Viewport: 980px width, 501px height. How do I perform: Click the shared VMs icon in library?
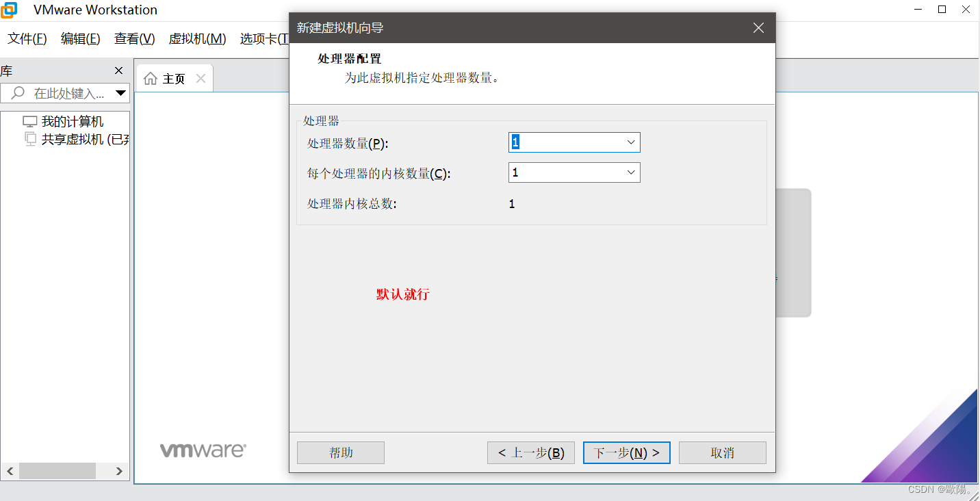pos(30,139)
